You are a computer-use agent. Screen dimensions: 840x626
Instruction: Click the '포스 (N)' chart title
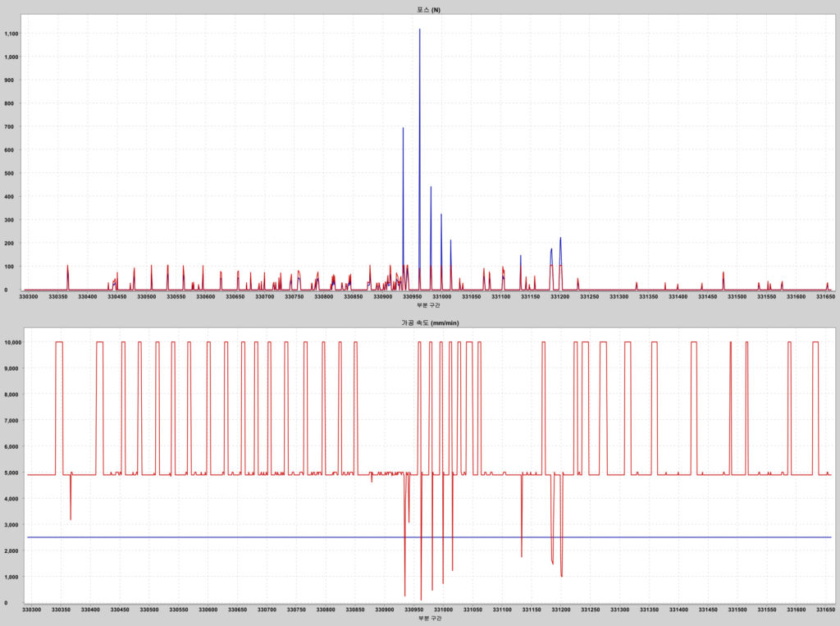(x=428, y=10)
